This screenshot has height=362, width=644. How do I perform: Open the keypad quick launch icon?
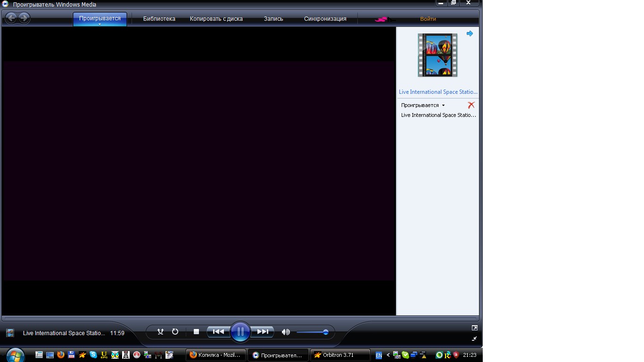point(39,355)
